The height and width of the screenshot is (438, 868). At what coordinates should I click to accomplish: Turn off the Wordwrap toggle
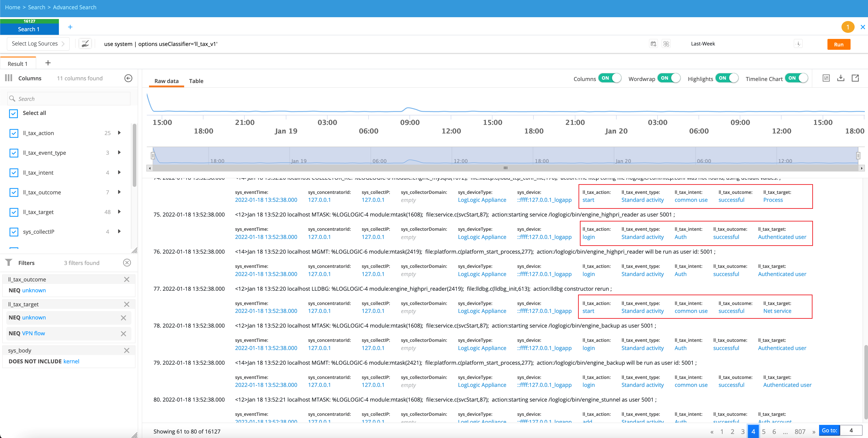669,78
